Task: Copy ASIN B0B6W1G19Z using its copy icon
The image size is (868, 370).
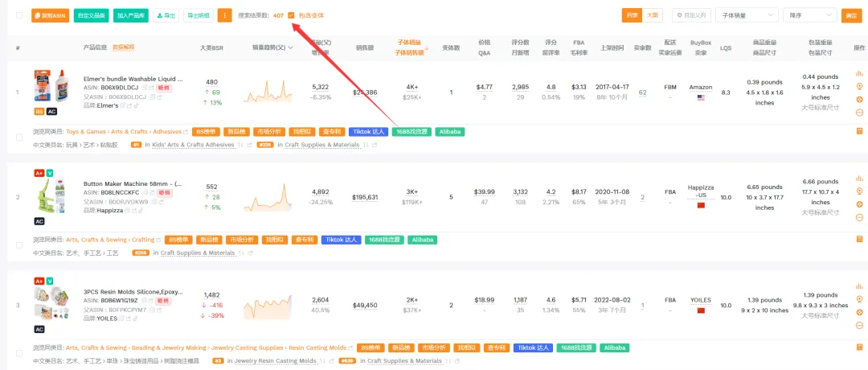Action: [144, 300]
